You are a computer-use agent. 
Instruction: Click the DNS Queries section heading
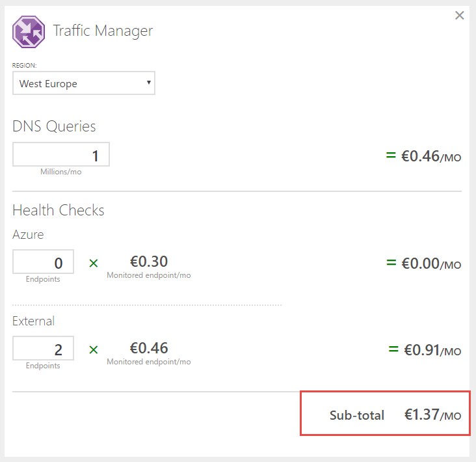(x=54, y=126)
